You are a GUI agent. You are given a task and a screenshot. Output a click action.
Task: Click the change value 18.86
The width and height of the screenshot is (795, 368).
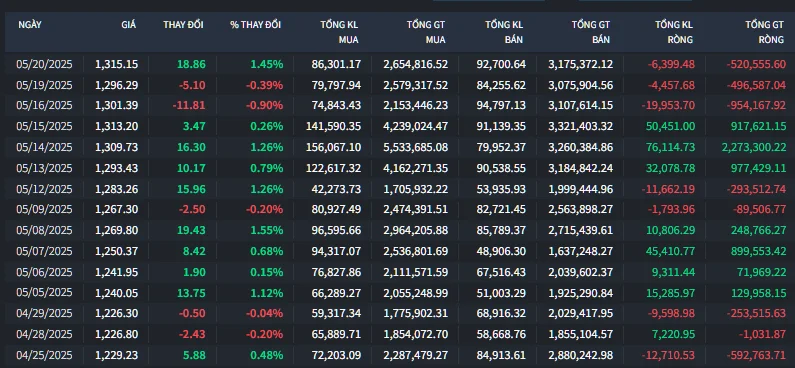(x=192, y=64)
